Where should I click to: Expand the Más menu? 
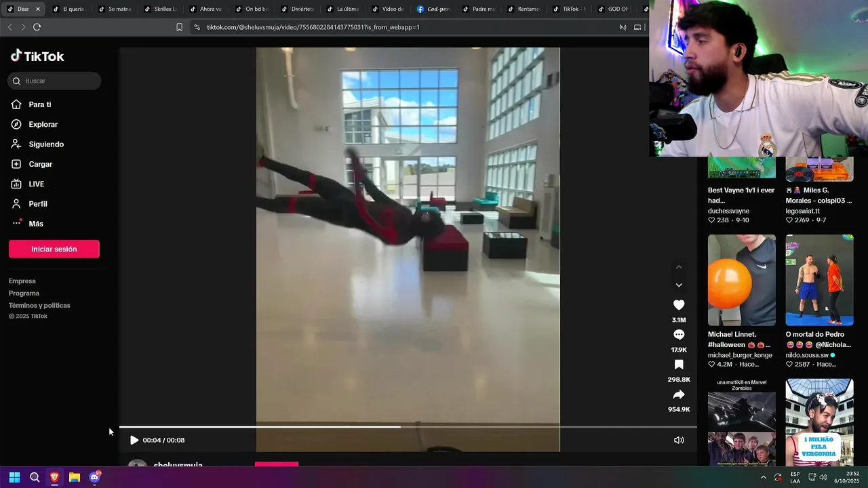click(x=27, y=224)
